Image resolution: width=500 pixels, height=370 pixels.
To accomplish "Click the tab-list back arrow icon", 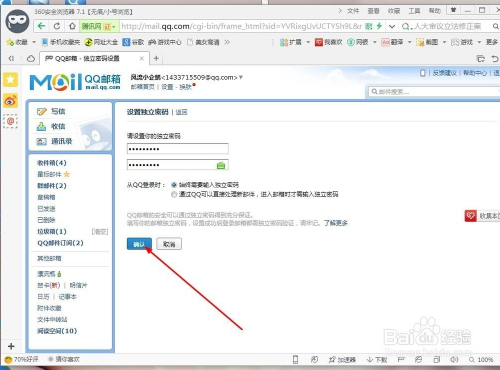I will (x=11, y=59).
